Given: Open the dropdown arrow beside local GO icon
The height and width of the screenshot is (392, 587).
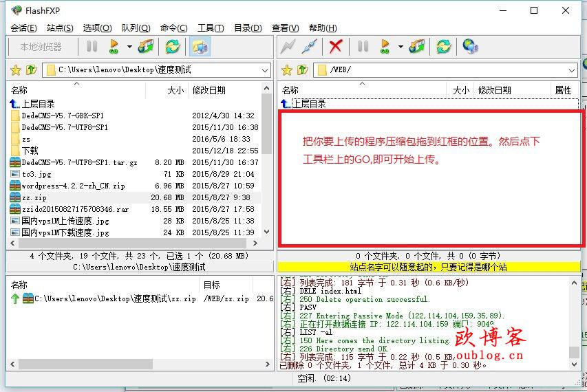Looking at the screenshot, I should coord(129,47).
